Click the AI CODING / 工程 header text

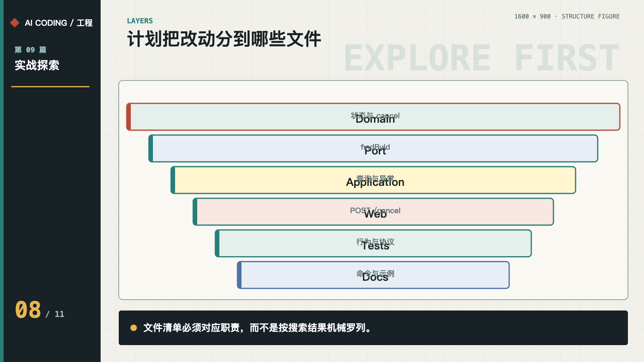[x=59, y=23]
